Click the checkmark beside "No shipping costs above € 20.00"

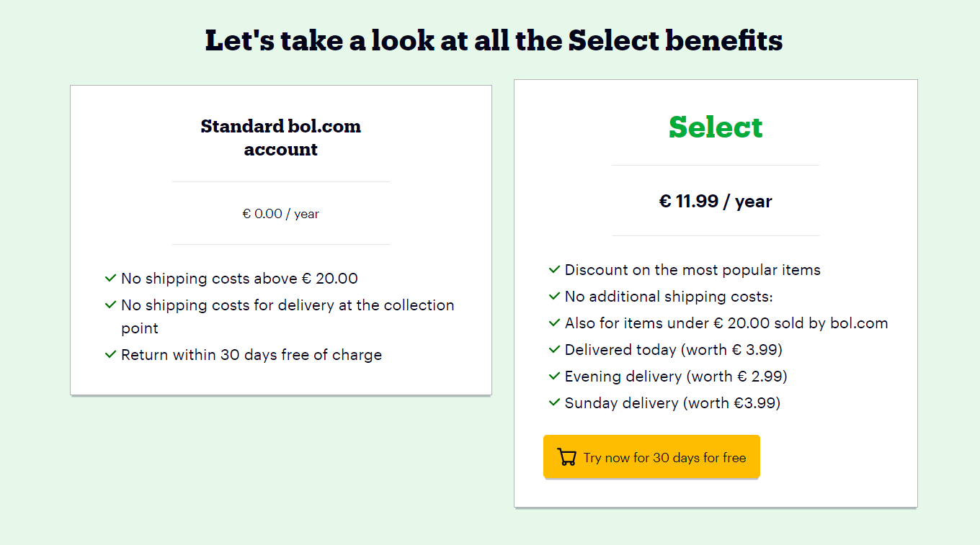click(x=111, y=278)
